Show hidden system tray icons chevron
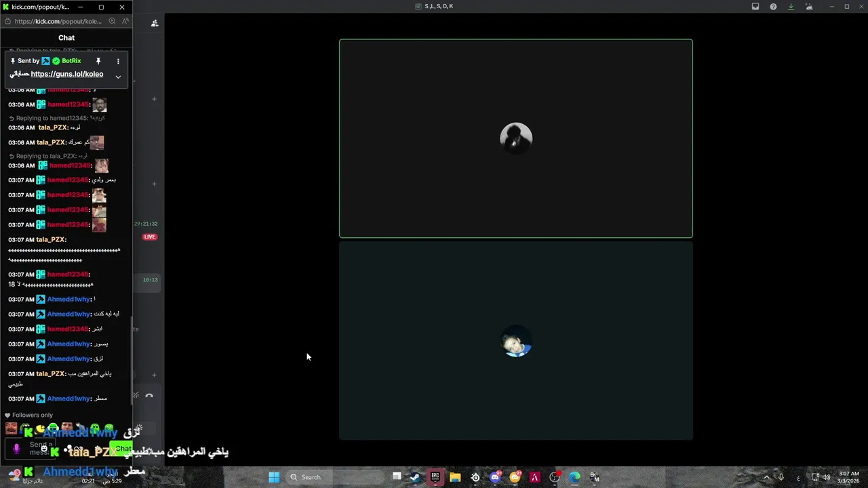The width and height of the screenshot is (868, 488). (x=767, y=477)
